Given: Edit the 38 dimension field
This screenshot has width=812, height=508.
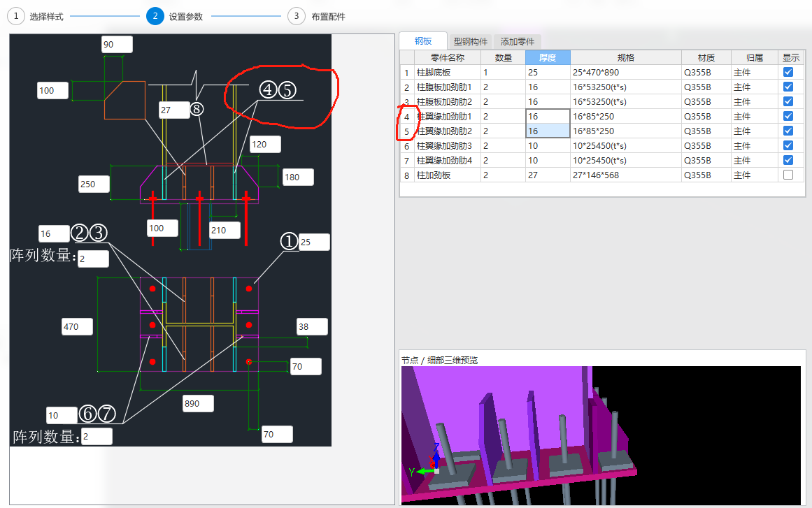Looking at the screenshot, I should pyautogui.click(x=312, y=327).
